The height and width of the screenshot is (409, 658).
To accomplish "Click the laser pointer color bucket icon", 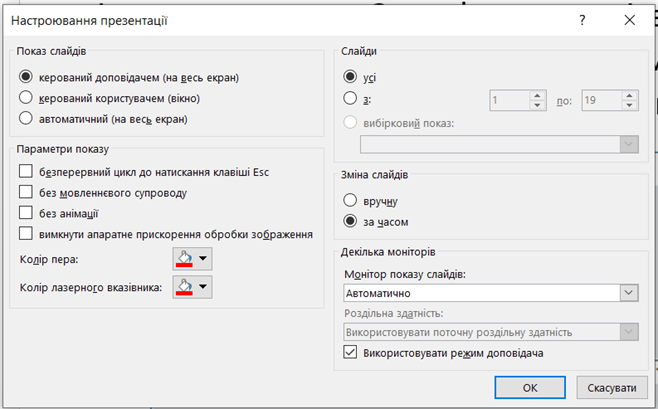I will (183, 288).
